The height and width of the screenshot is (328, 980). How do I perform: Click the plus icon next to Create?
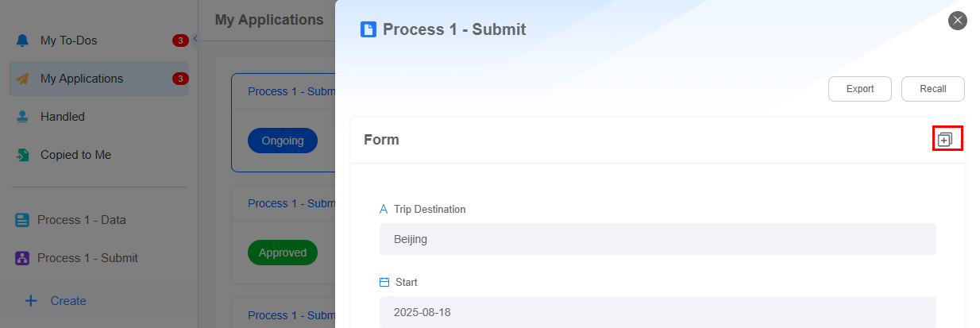(x=31, y=301)
